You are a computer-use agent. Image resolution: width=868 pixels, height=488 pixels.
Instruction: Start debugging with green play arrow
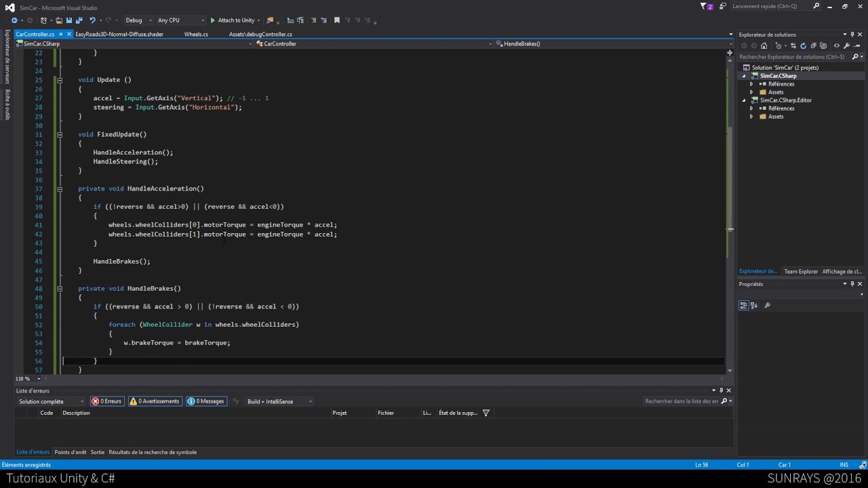click(212, 20)
